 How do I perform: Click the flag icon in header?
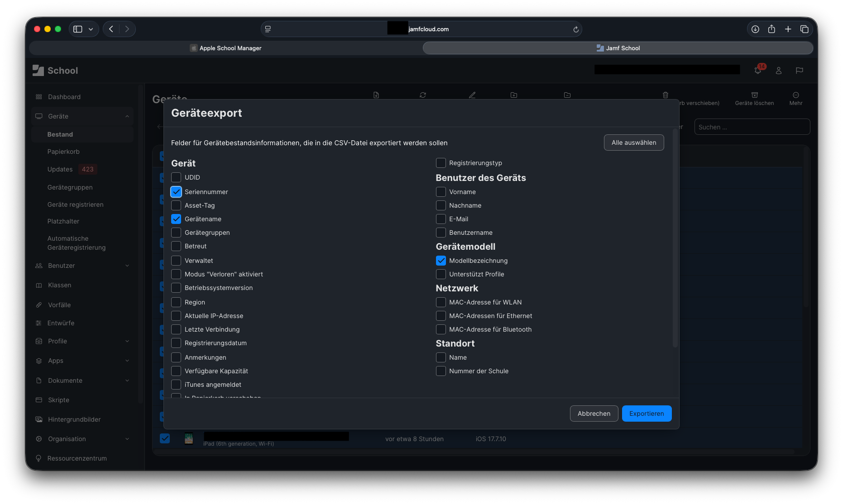800,71
